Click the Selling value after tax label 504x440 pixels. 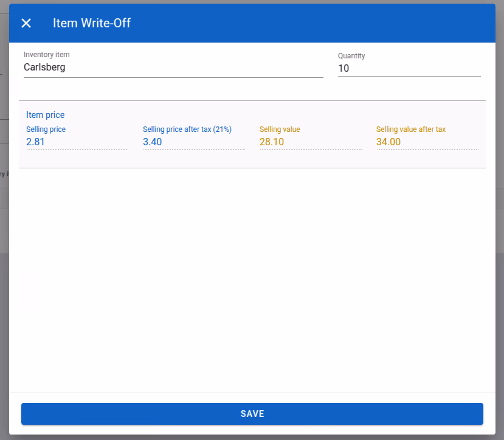(411, 129)
